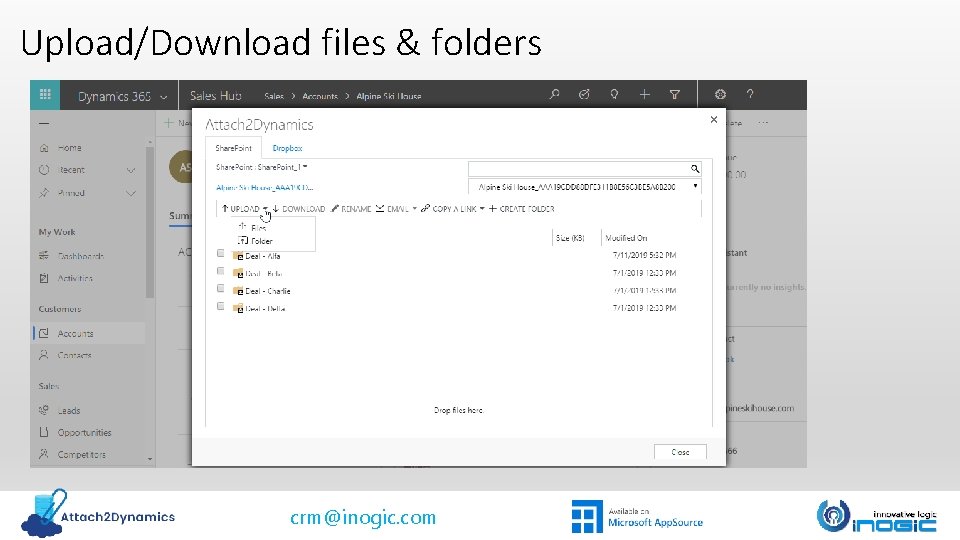Viewport: 960px width, 540px height.
Task: Open Competitors in the sidebar
Action: pyautogui.click(x=81, y=454)
